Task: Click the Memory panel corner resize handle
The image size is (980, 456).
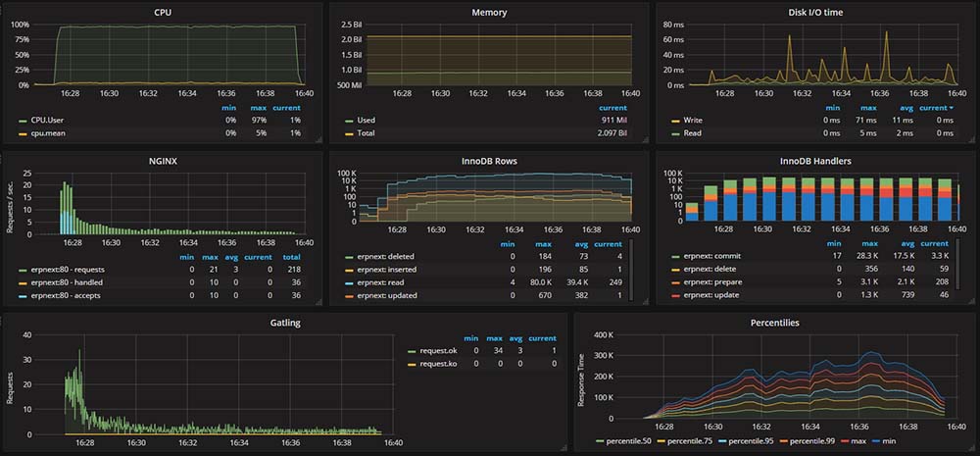Action: [x=646, y=141]
